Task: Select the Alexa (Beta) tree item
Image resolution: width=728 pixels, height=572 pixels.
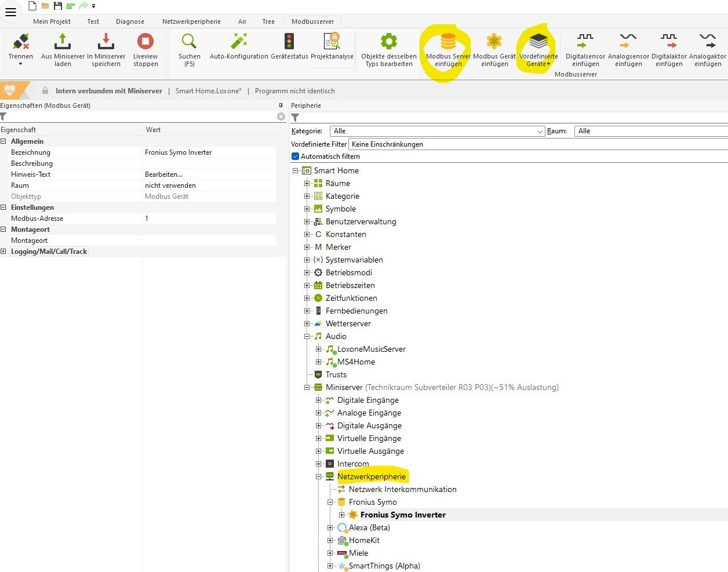Action: [x=369, y=527]
